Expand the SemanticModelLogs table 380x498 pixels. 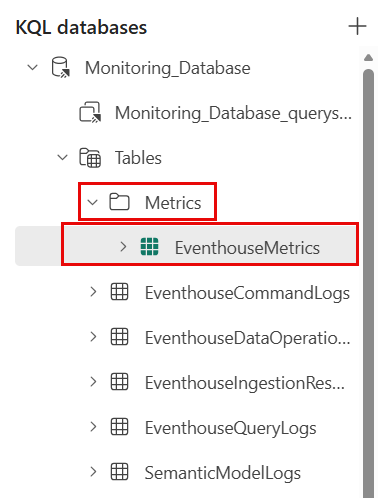(x=93, y=472)
